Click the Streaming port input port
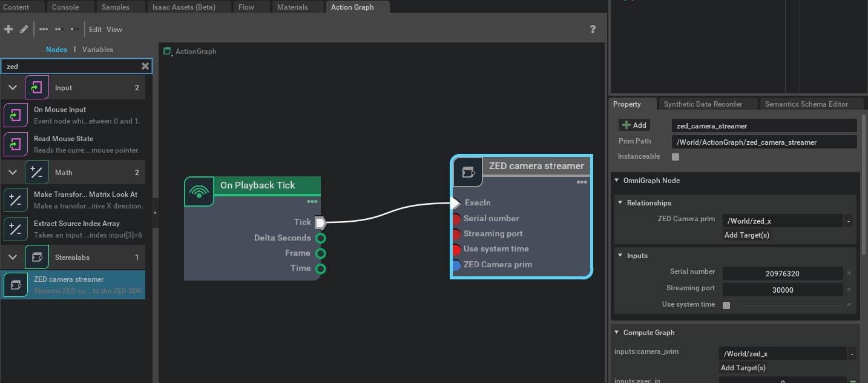The image size is (868, 383). click(456, 234)
